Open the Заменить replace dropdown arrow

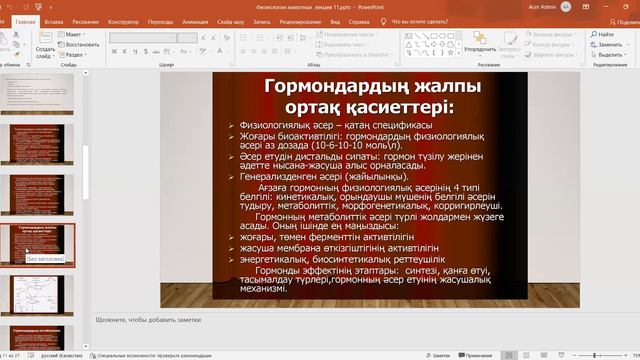point(628,44)
